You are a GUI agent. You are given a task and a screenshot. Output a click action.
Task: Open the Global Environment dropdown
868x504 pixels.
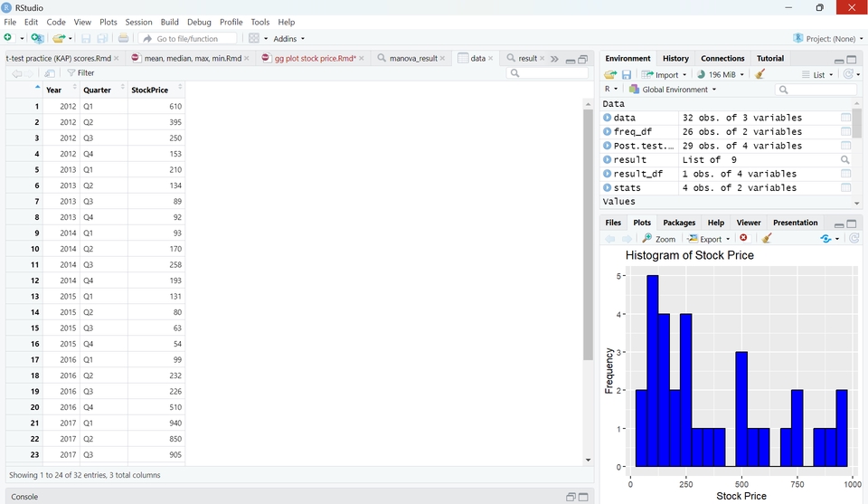pos(673,90)
